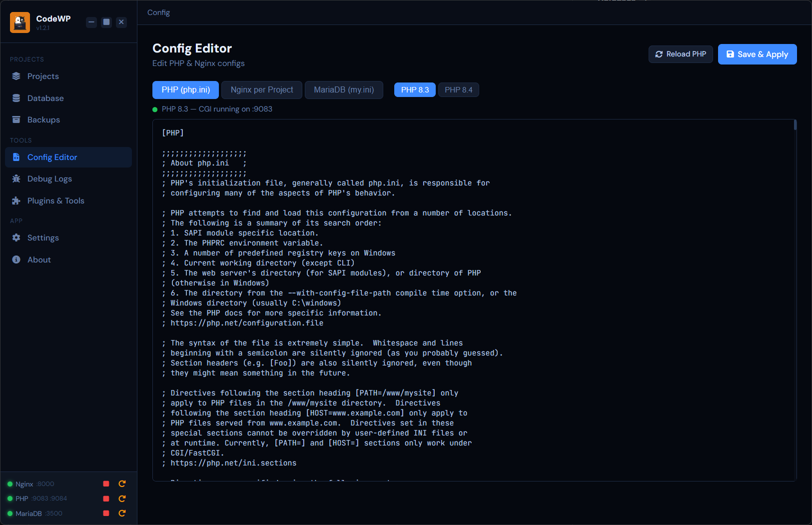
Task: Click the CodeWP logo icon
Action: (x=20, y=22)
